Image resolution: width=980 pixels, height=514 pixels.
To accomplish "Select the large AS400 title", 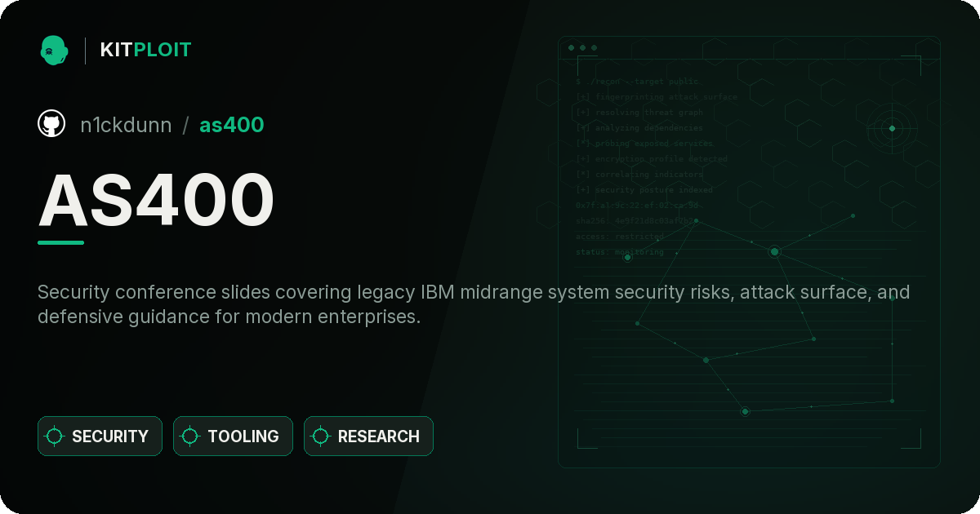I will (x=157, y=201).
